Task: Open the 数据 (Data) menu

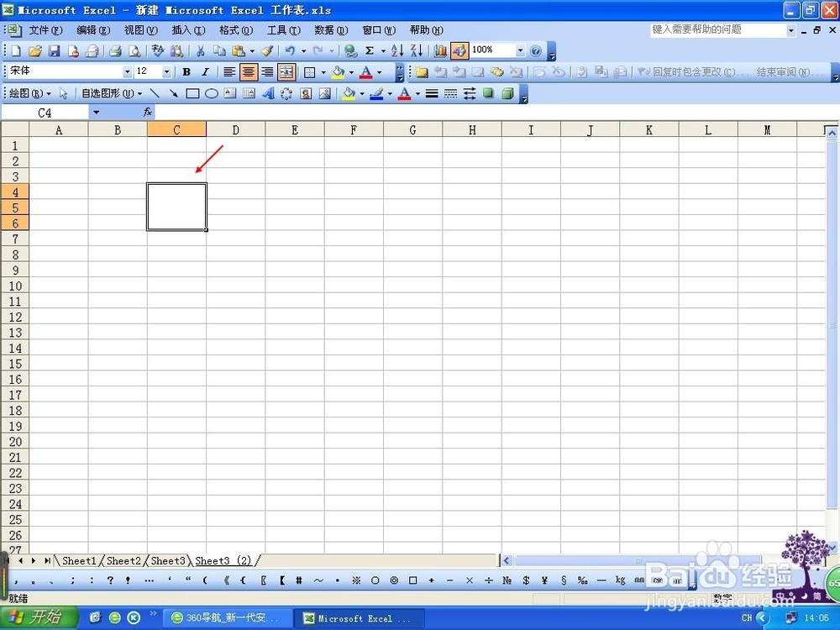Action: coord(331,30)
